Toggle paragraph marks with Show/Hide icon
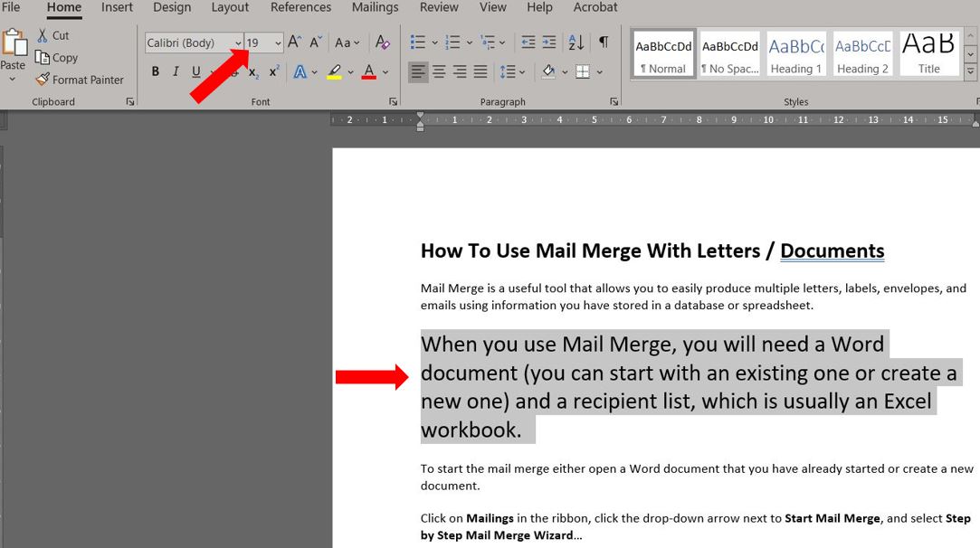This screenshot has width=980, height=548. click(x=603, y=43)
